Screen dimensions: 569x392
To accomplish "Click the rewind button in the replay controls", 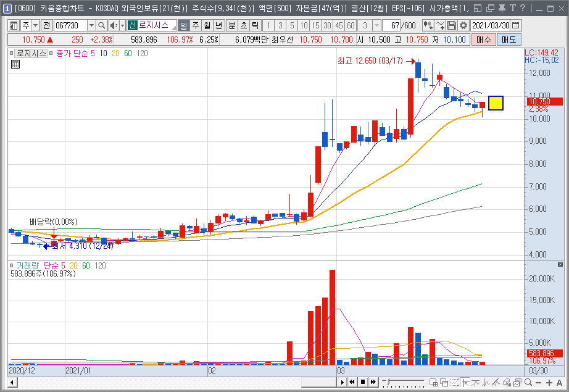I will coord(352,382).
